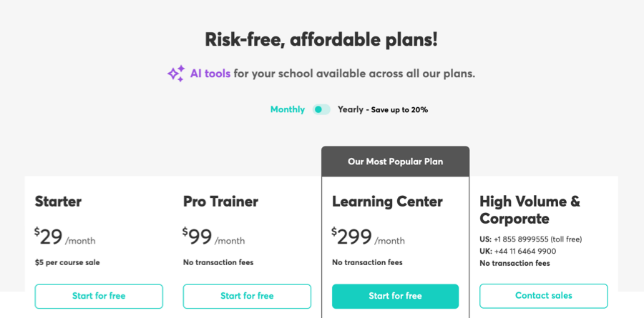This screenshot has width=644, height=318.
Task: Click the US toll free phone number
Action: click(x=537, y=239)
